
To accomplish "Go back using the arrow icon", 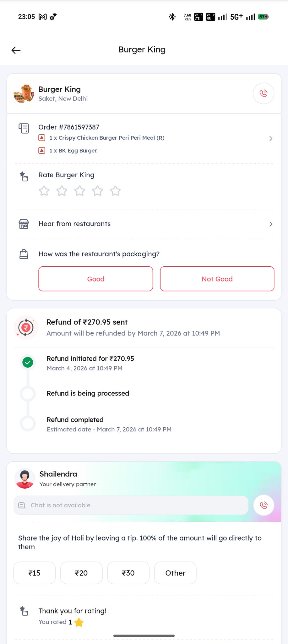I will tap(16, 50).
